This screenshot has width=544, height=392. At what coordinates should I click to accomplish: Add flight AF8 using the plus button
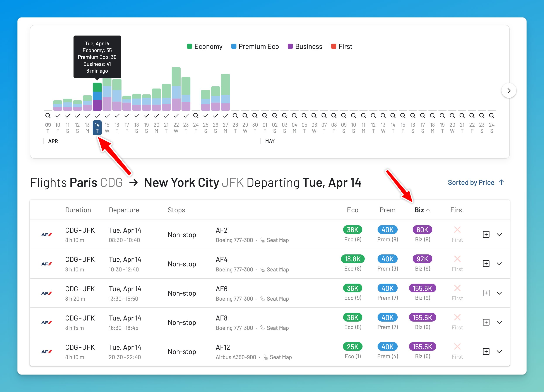(x=486, y=322)
